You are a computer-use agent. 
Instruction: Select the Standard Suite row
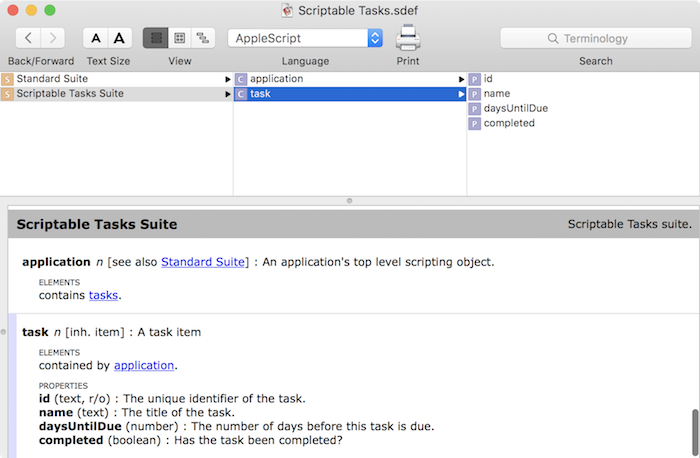tap(116, 79)
